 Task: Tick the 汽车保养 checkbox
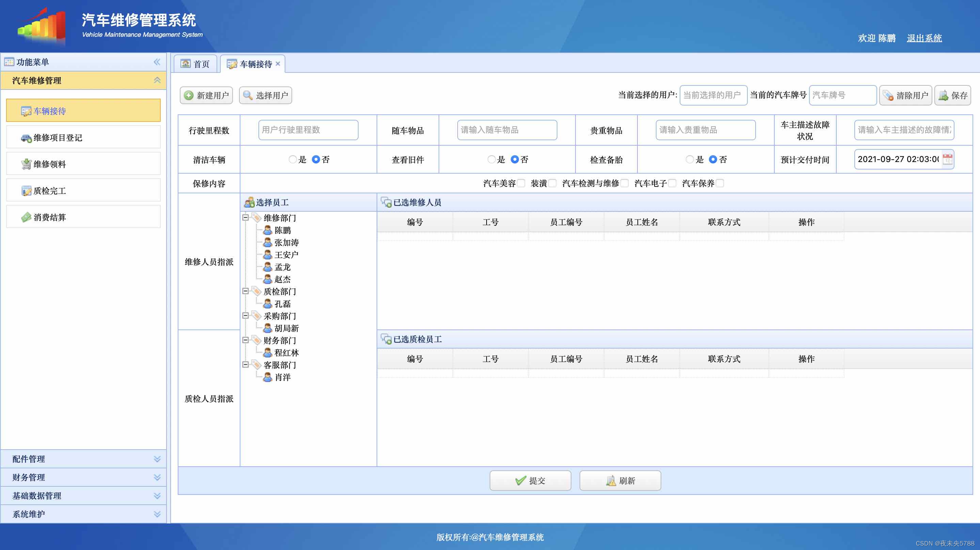[x=720, y=183]
